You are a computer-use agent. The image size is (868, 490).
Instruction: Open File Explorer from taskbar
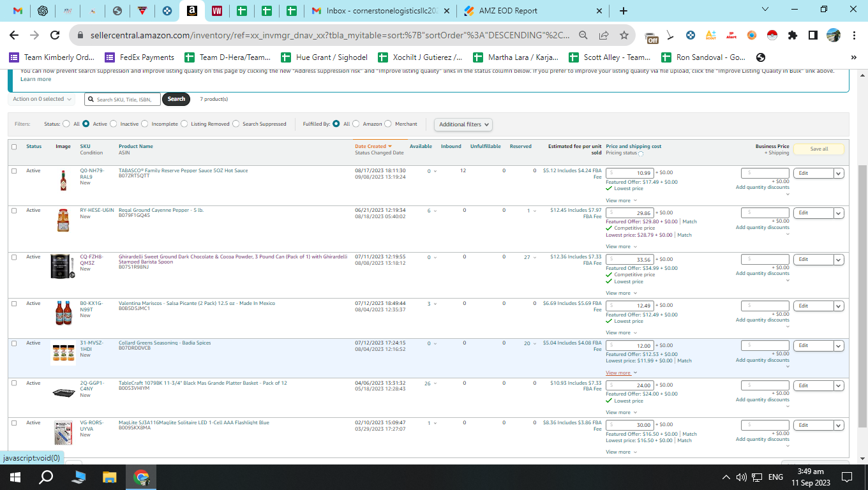point(110,477)
